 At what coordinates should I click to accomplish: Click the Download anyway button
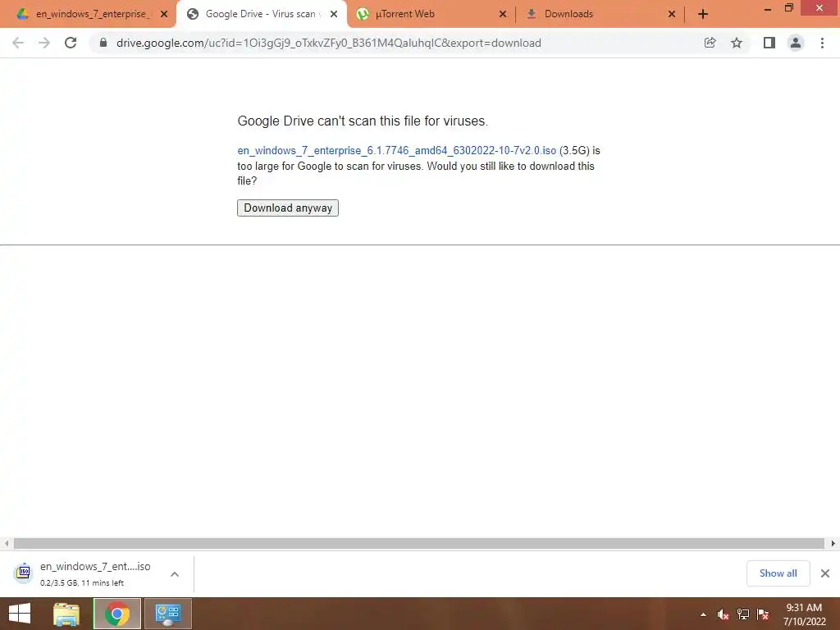(x=288, y=208)
